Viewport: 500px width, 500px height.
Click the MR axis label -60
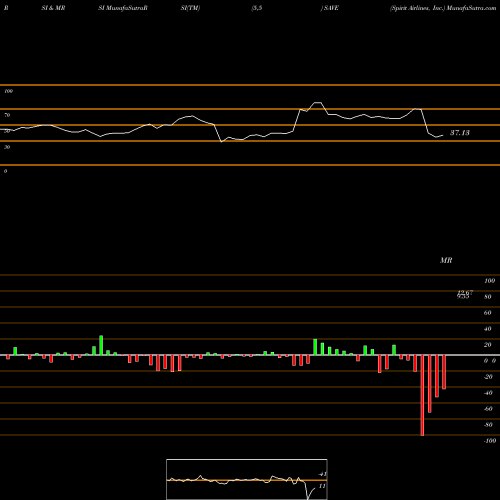(x=488, y=409)
